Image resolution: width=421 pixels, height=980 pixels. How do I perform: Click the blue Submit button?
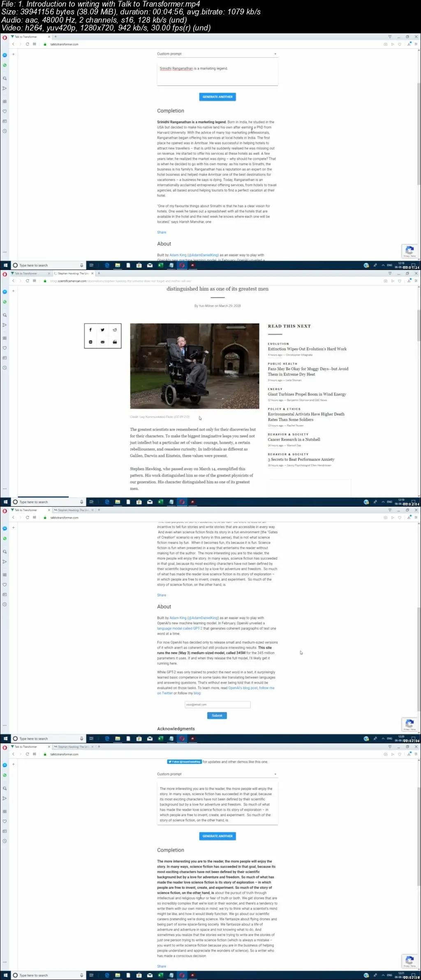pyautogui.click(x=217, y=715)
